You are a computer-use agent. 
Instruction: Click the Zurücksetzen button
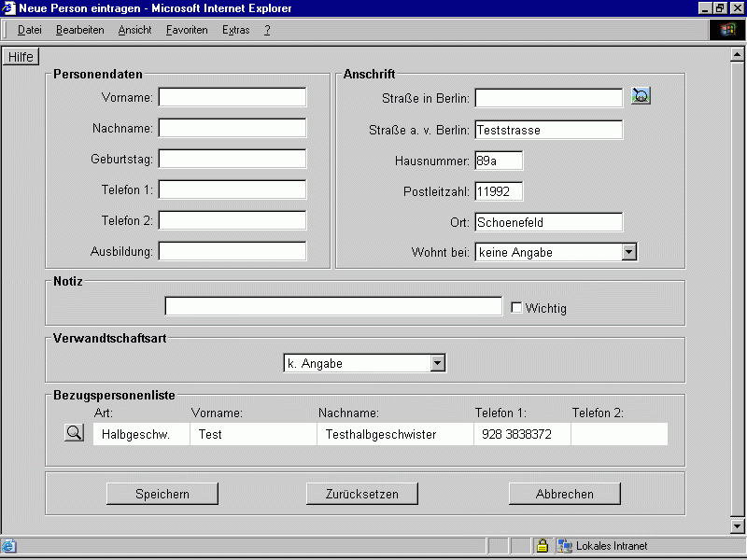pos(361,494)
